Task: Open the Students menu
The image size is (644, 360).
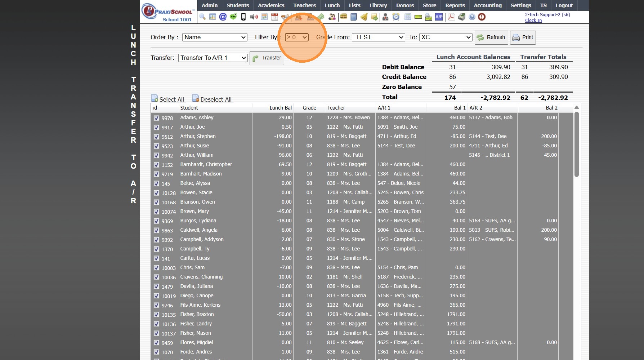Action: (x=238, y=5)
